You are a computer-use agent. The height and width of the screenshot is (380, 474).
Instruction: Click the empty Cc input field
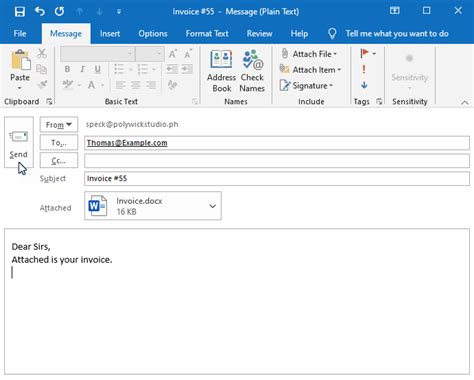click(x=277, y=161)
